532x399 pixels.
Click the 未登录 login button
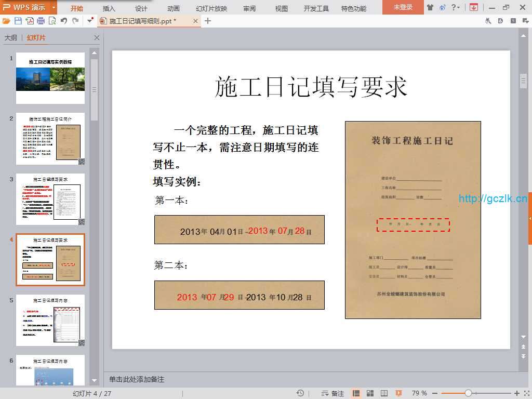pyautogui.click(x=403, y=7)
